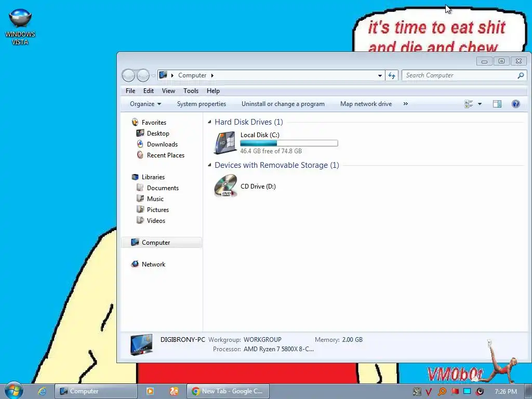Viewport: 532px width, 399px height.
Task: Click the leftmost system tray icon
Action: click(417, 392)
